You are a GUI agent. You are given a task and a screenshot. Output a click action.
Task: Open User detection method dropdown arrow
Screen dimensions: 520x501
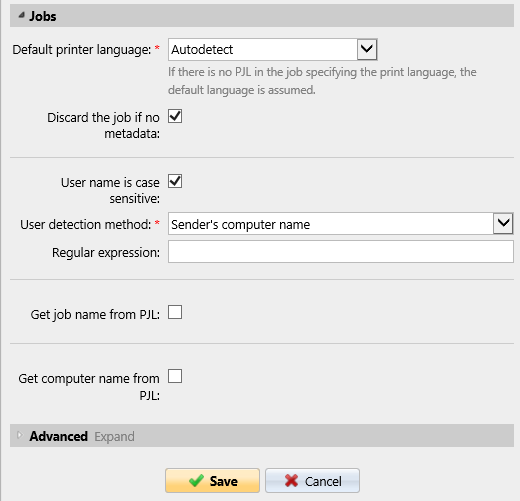(x=503, y=224)
